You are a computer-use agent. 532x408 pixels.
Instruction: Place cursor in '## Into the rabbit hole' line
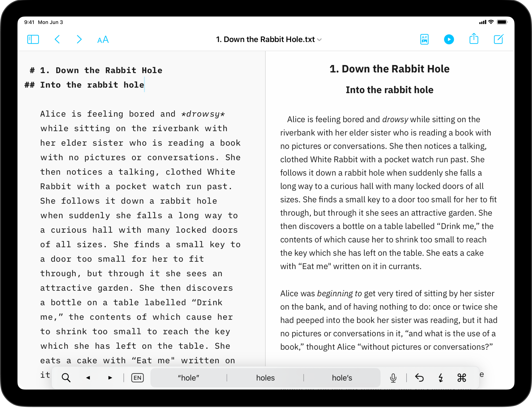(x=84, y=85)
